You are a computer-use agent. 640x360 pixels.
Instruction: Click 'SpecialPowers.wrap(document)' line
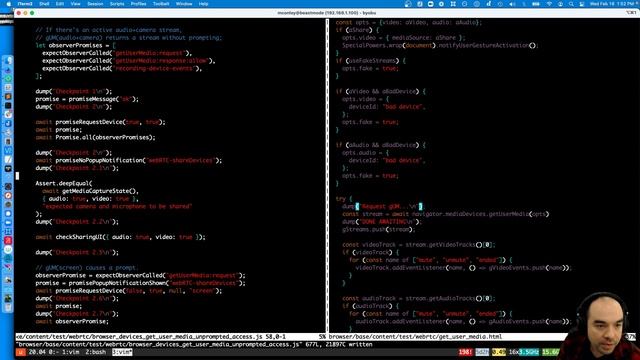(440, 45)
